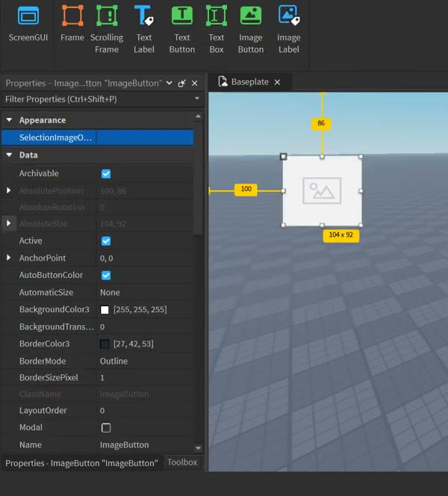448x496 pixels.
Task: Change the BorderMode value Outline
Action: point(113,361)
